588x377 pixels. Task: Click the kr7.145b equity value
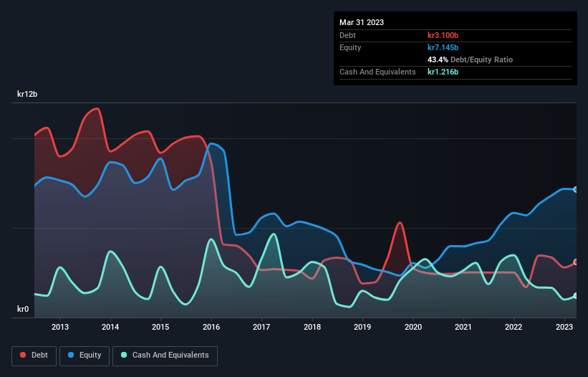[443, 47]
